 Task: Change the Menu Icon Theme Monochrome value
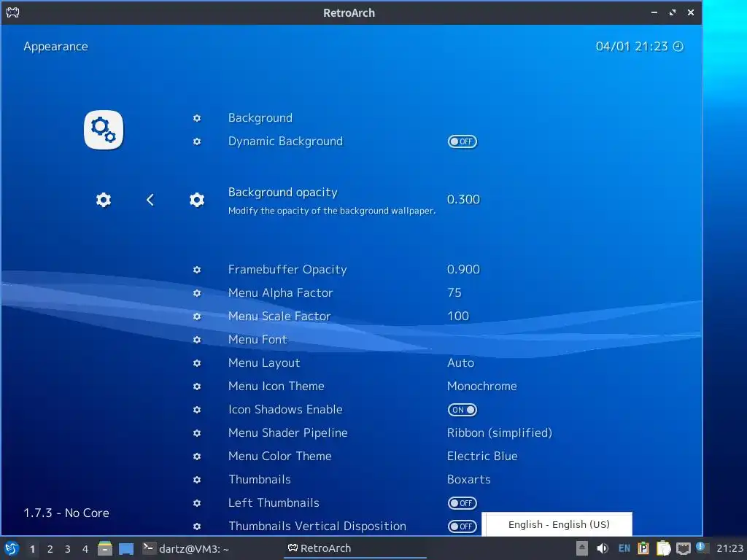(481, 386)
